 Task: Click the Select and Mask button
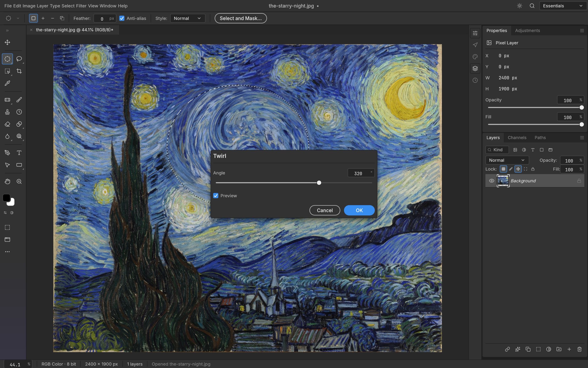pyautogui.click(x=241, y=18)
